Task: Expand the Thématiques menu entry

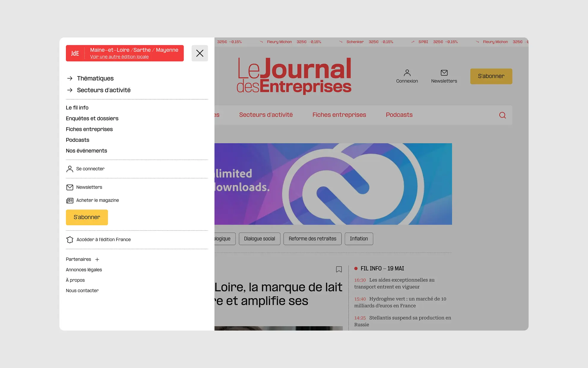Action: [x=95, y=78]
